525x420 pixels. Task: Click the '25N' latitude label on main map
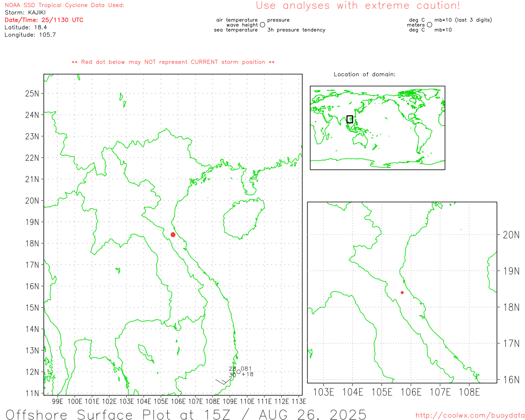pyautogui.click(x=32, y=94)
